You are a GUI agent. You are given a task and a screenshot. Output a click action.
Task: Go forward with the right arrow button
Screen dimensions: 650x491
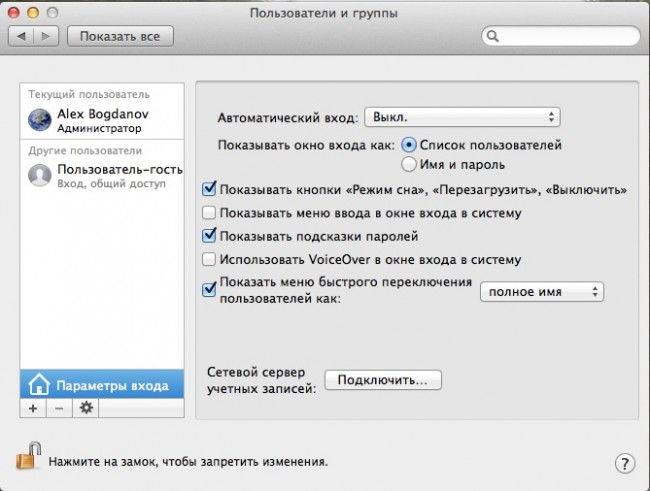pos(46,36)
